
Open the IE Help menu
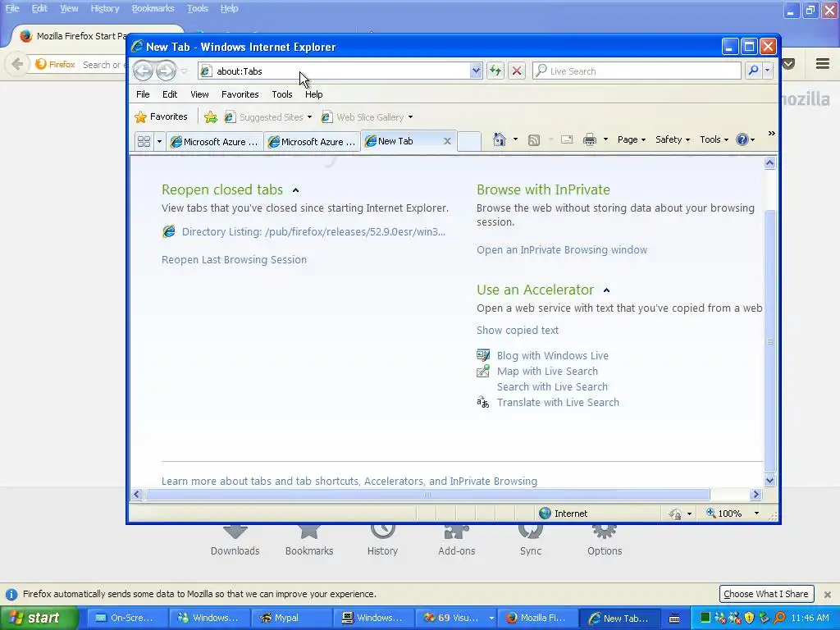[314, 94]
